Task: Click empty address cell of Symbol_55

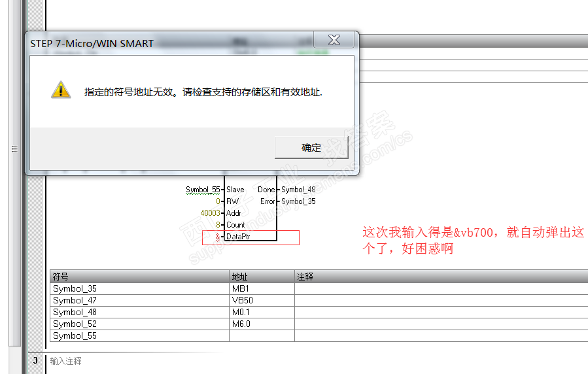Action: pyautogui.click(x=262, y=336)
